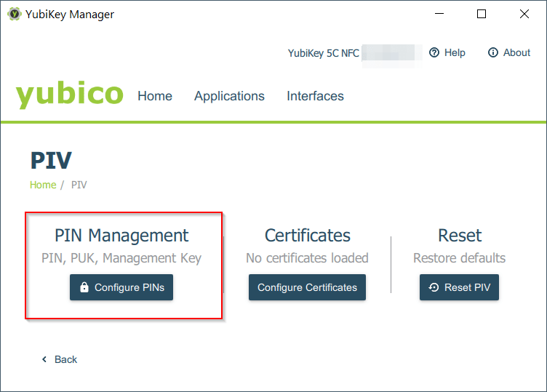Viewport: 547px width, 392px height.
Task: Click the left chevron beside Back
Action: (x=44, y=359)
